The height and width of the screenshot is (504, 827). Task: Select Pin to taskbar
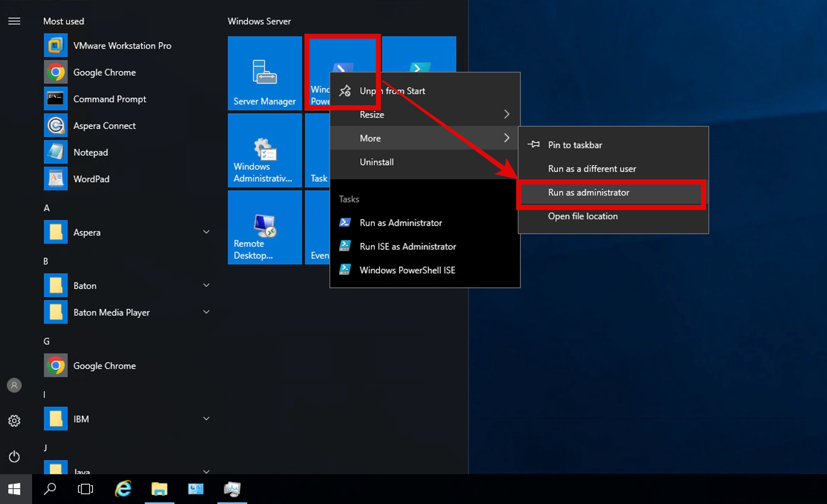[x=613, y=145]
